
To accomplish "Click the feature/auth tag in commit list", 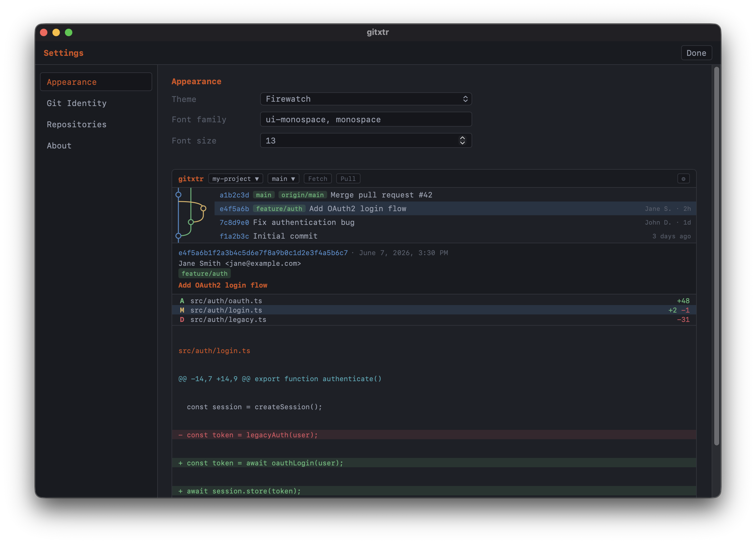I will tap(279, 209).
